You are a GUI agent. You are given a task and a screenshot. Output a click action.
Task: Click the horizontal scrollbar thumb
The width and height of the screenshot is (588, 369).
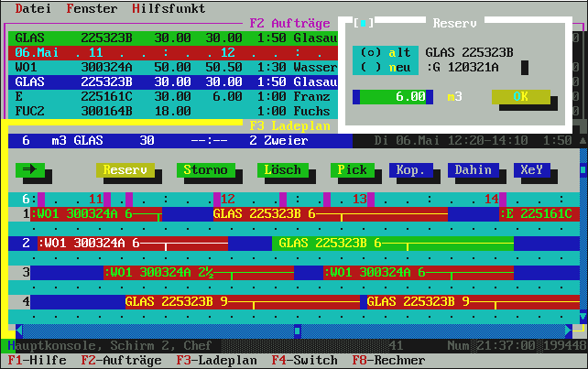point(297,330)
